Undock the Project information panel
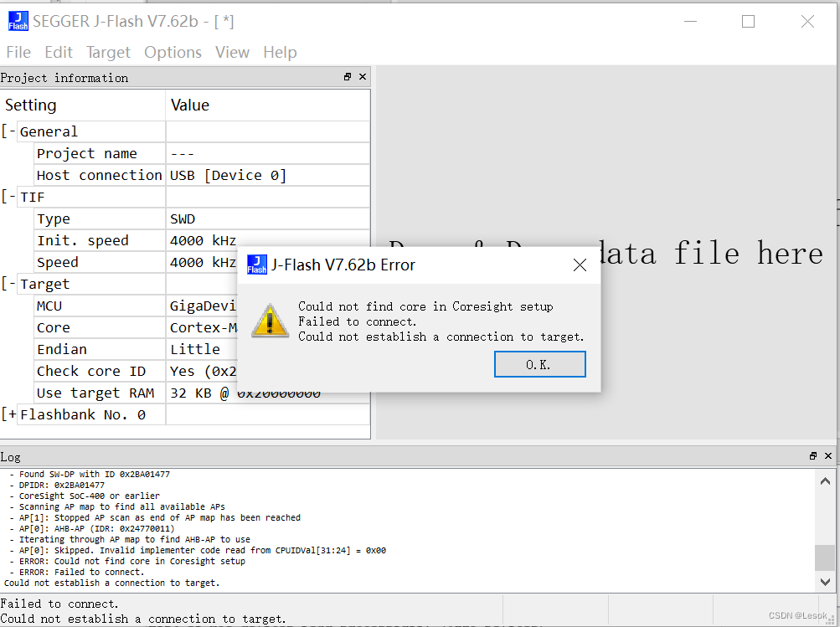The image size is (840, 627). pyautogui.click(x=348, y=77)
